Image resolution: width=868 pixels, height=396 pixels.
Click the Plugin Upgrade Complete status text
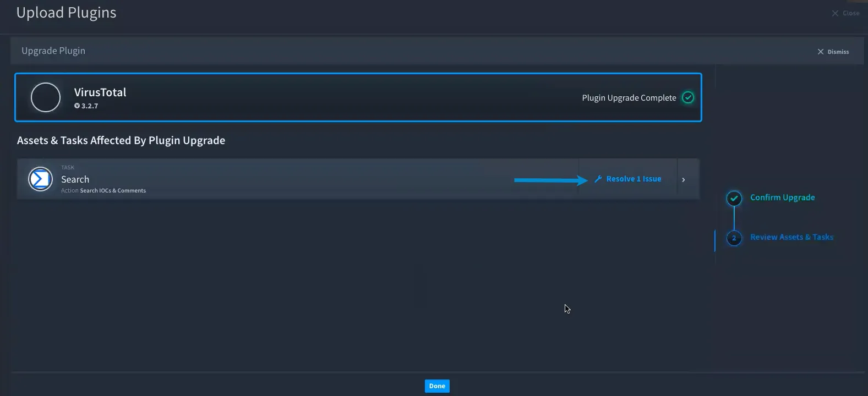pos(629,98)
